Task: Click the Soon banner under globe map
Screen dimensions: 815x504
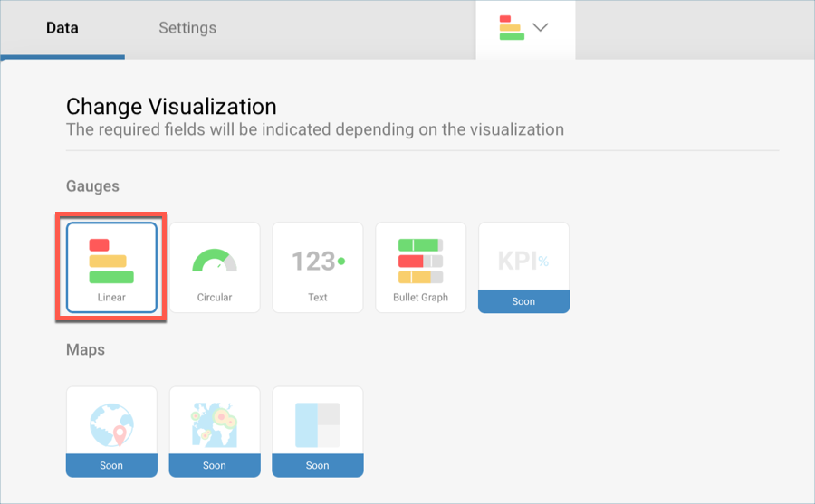Action: point(111,465)
